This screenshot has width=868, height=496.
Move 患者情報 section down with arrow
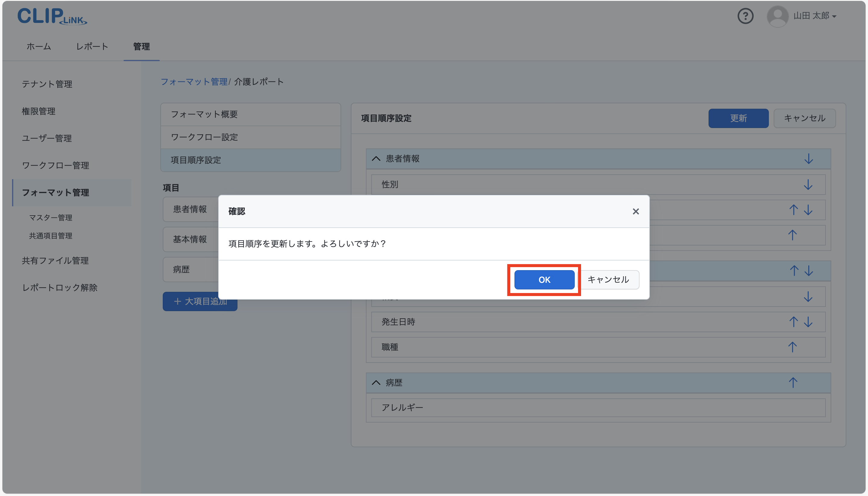808,159
